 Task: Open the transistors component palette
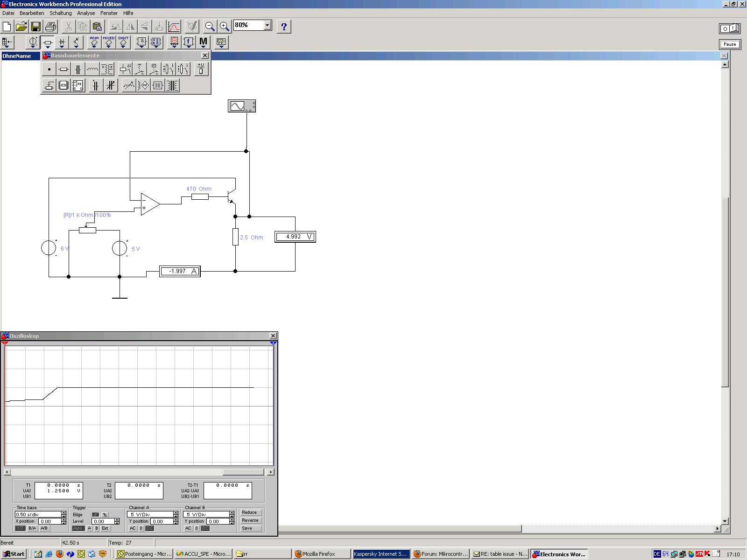pyautogui.click(x=76, y=42)
